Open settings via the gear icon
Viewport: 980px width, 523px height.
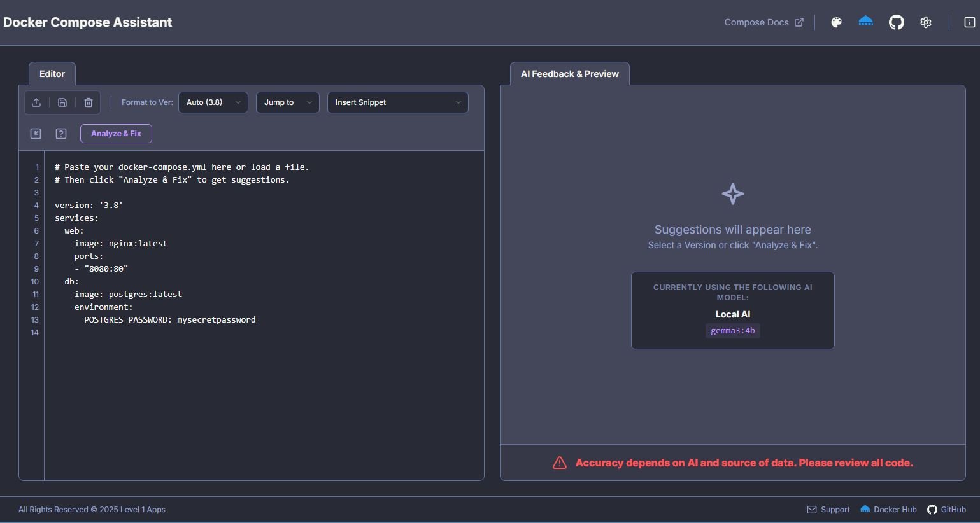(926, 22)
